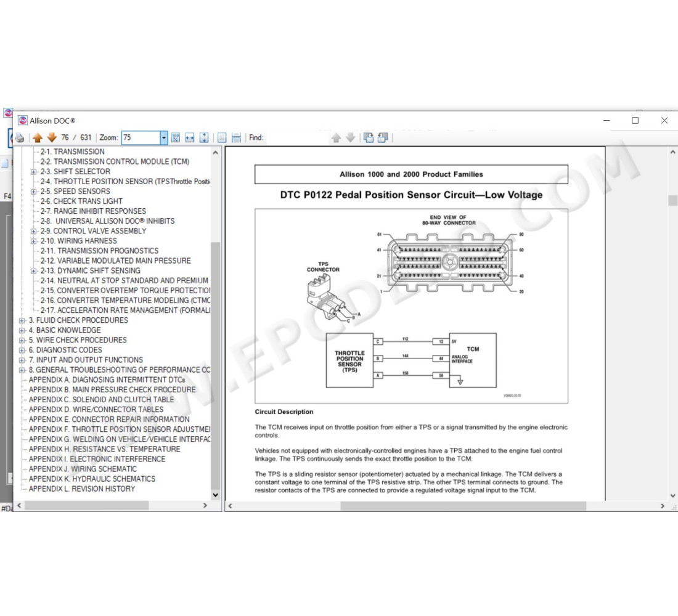Open APPENDIX D. WIRE/CONNECTOR TABLES

coord(96,410)
